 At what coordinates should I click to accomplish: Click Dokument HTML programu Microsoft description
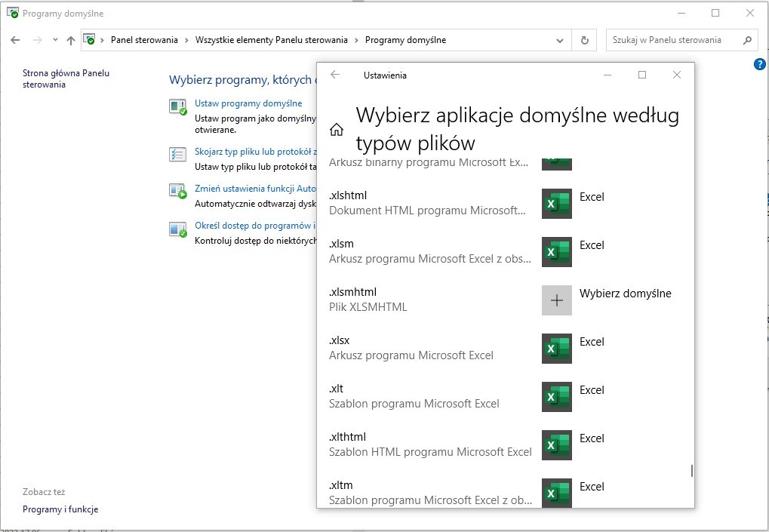pyautogui.click(x=428, y=211)
